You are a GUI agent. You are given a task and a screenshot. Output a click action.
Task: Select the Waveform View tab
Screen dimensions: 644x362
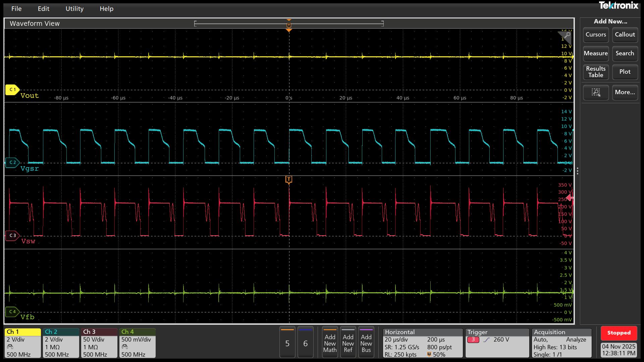(x=34, y=23)
